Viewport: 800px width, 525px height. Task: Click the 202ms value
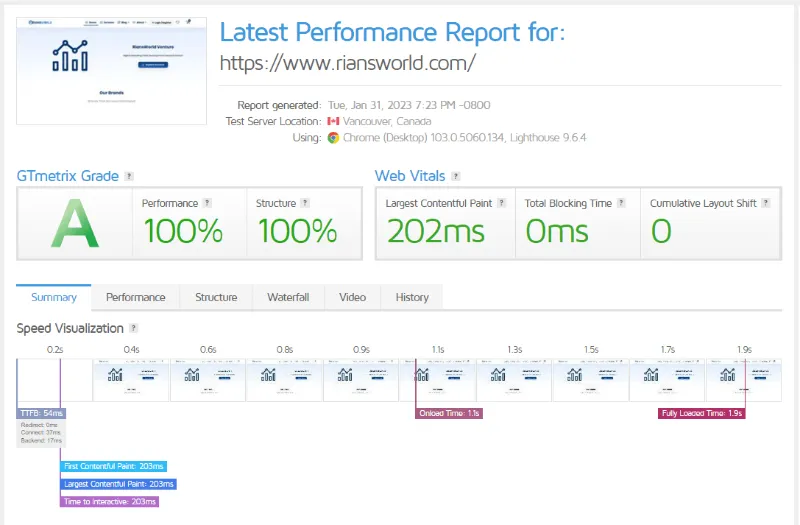tap(436, 231)
